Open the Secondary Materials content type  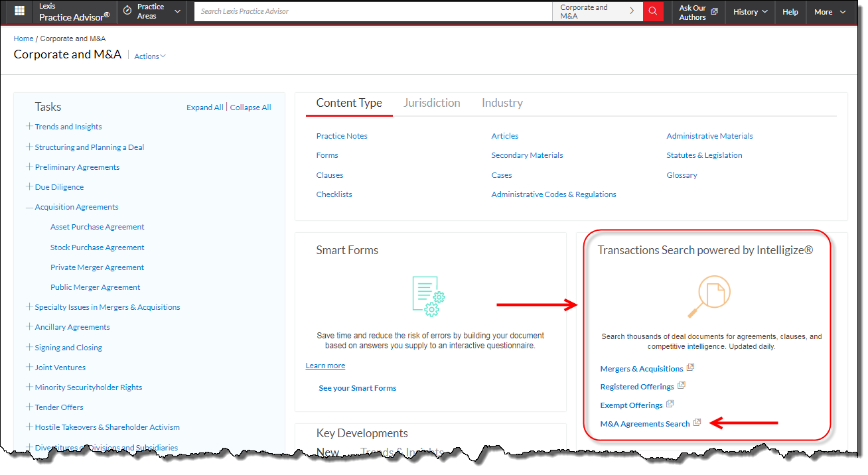tap(527, 155)
